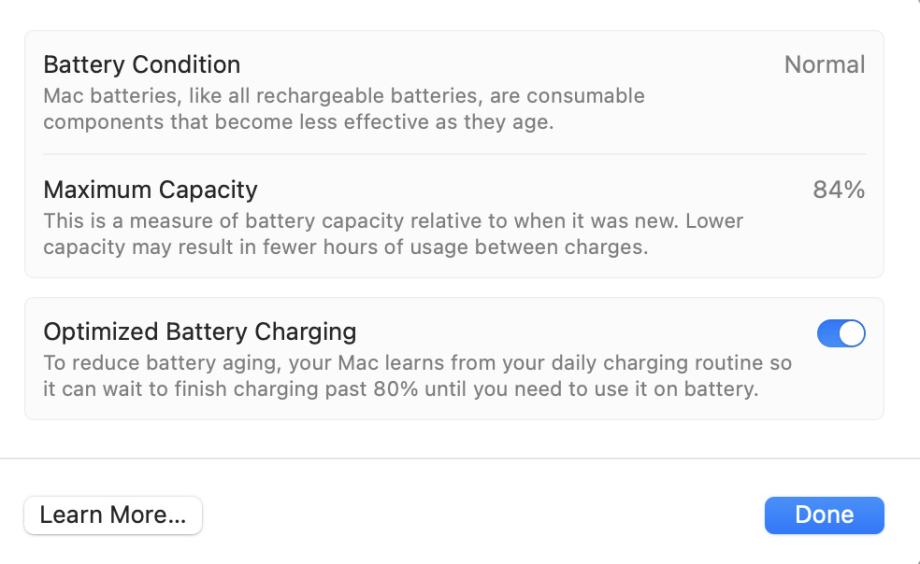Click the 84% maximum capacity value
This screenshot has width=920, height=564.
(838, 190)
